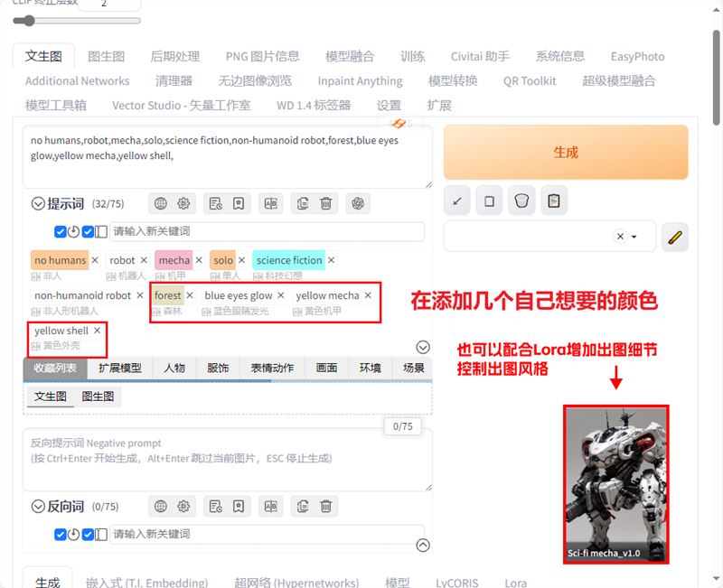Click the negative prompt translate A/B icon
Screen dimensions: 723x588
tap(270, 507)
